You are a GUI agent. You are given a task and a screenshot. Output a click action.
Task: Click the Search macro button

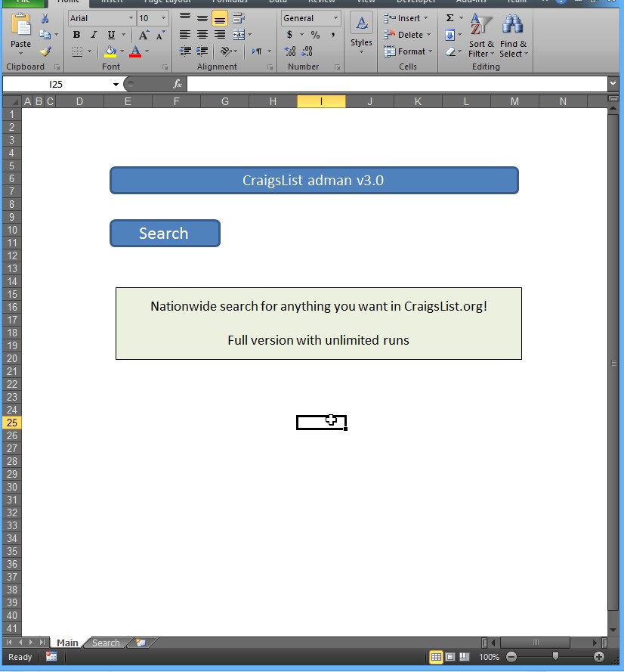tap(165, 233)
